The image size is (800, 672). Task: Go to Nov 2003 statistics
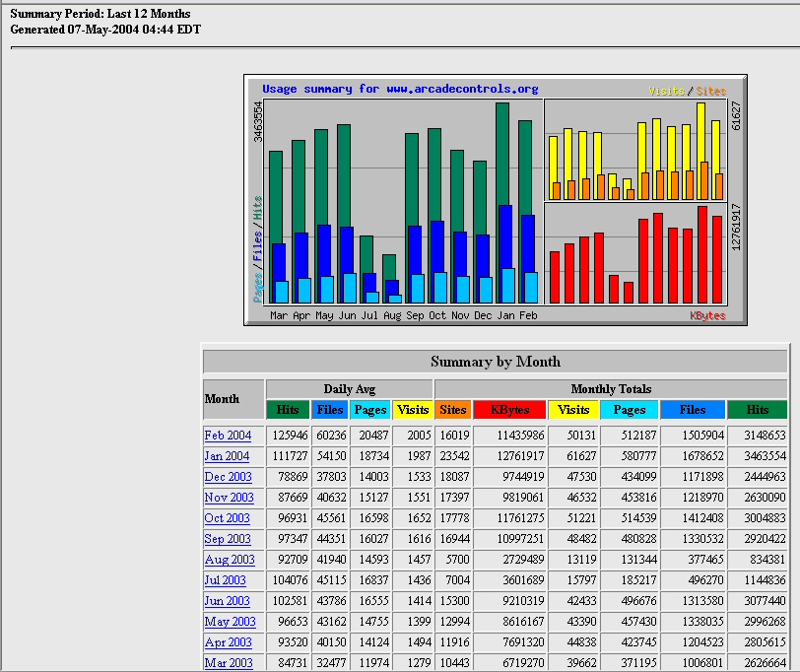[x=229, y=498]
